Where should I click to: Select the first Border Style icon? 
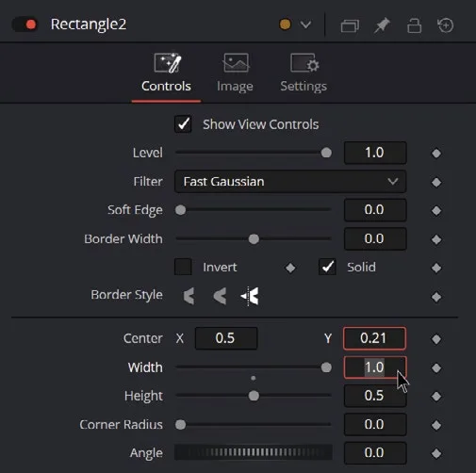(x=189, y=296)
